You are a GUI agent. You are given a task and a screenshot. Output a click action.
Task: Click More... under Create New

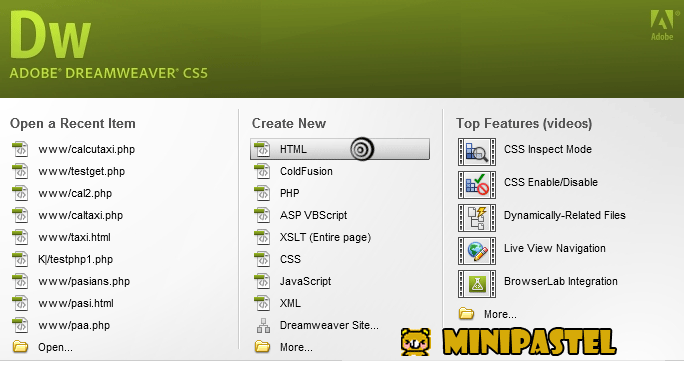296,348
